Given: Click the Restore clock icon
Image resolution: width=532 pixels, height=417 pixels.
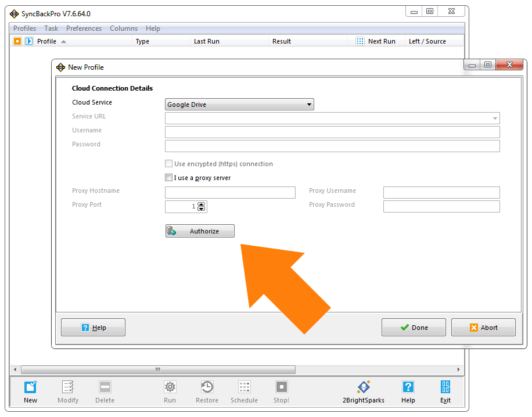Looking at the screenshot, I should click(207, 387).
